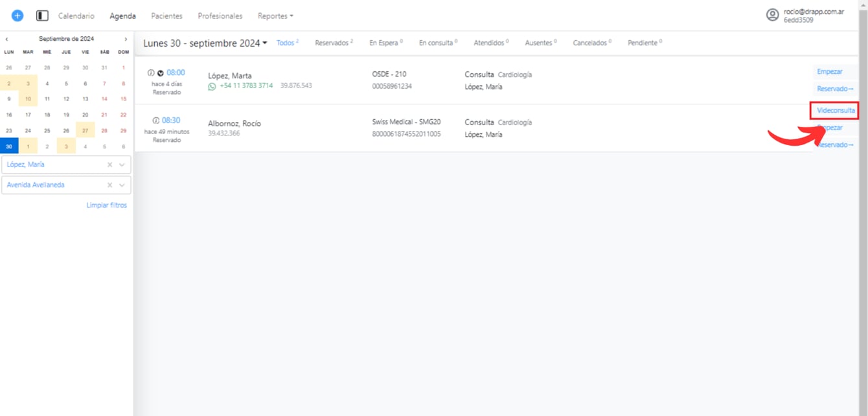
Task: Select the Cancelados filter tab
Action: pyautogui.click(x=592, y=43)
